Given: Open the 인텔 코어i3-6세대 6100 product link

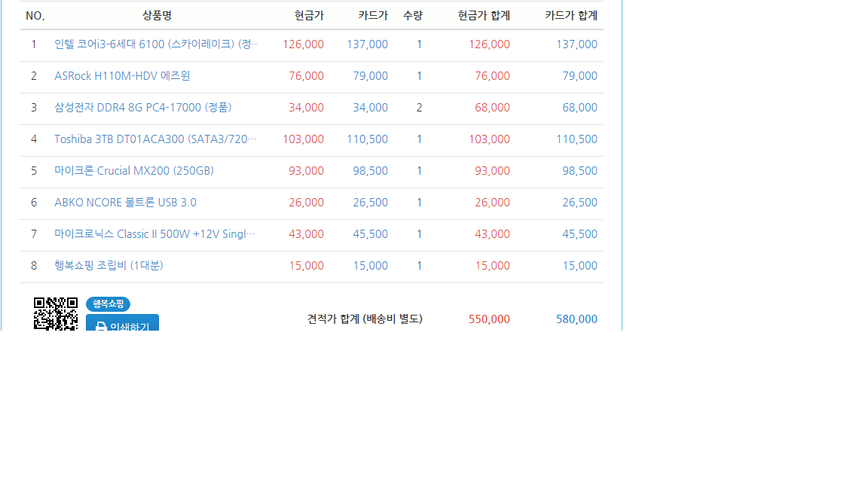Looking at the screenshot, I should 155,44.
